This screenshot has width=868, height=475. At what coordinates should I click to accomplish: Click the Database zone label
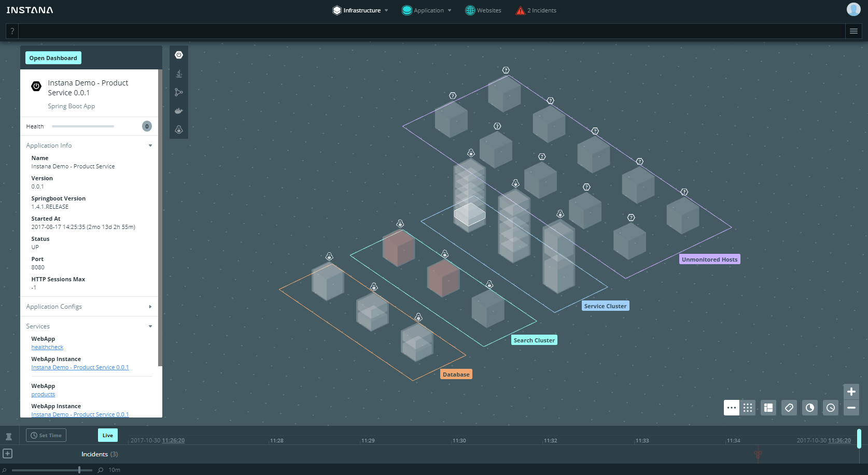click(456, 375)
